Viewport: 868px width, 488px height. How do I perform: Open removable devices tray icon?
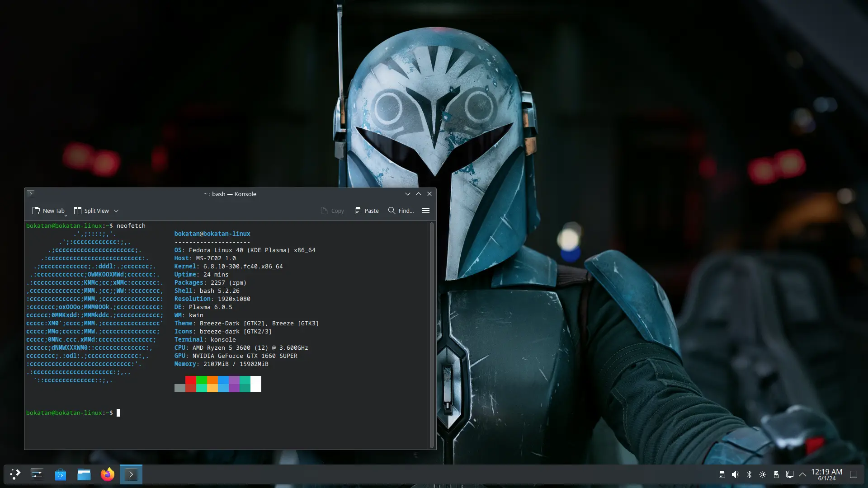(x=776, y=474)
